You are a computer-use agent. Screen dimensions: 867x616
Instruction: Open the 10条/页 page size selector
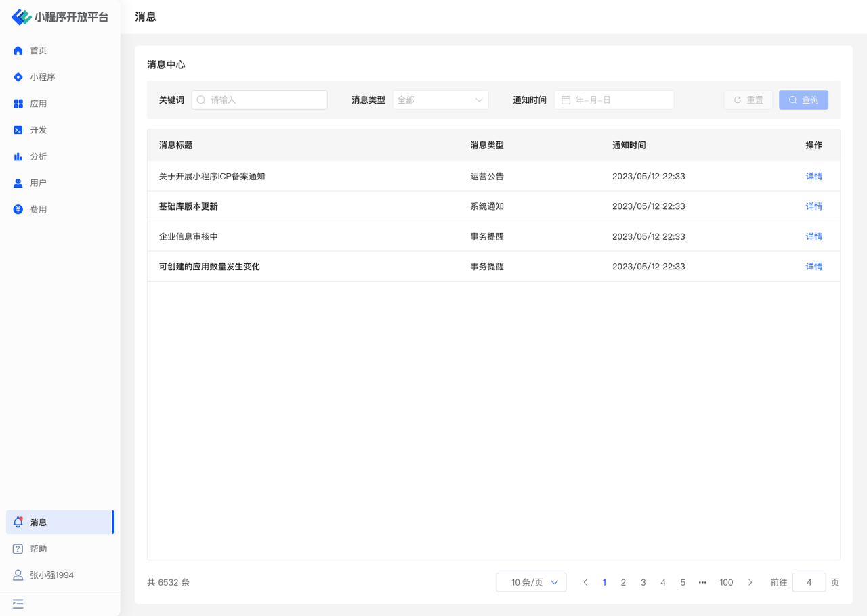tap(531, 582)
